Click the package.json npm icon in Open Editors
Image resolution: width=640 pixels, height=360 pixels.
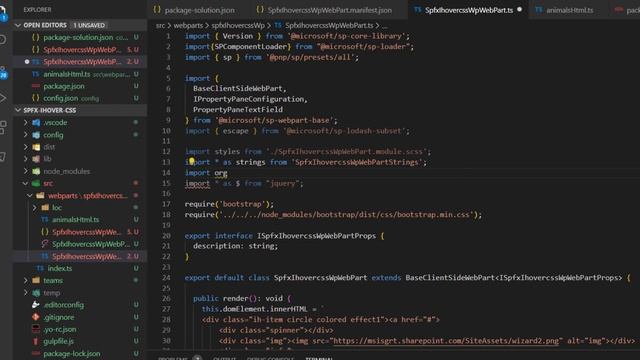click(x=36, y=86)
